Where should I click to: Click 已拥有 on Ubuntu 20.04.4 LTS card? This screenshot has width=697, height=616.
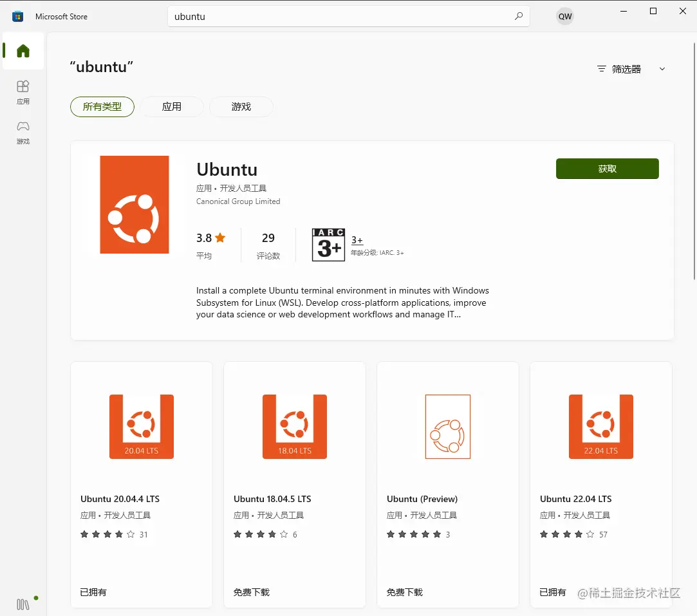[x=93, y=592]
